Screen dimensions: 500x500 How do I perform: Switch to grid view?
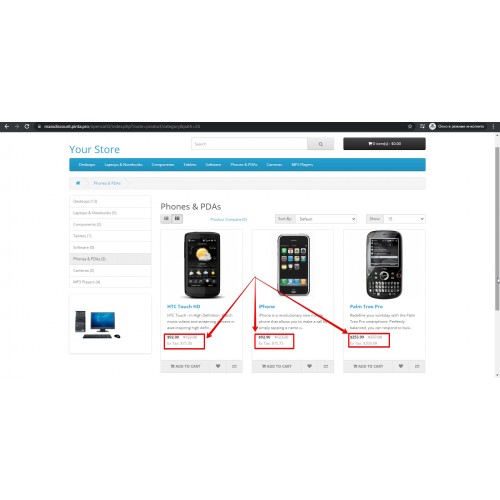(x=177, y=219)
